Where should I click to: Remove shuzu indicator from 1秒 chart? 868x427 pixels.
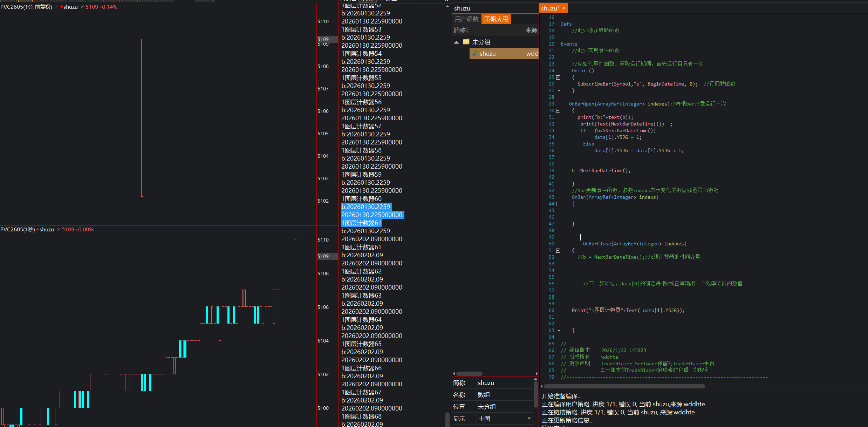59,230
